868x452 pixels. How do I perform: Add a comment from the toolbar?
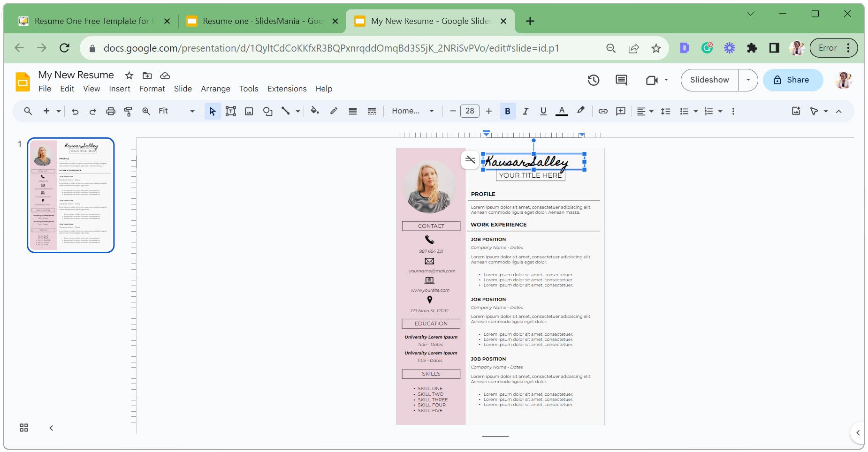(x=621, y=111)
